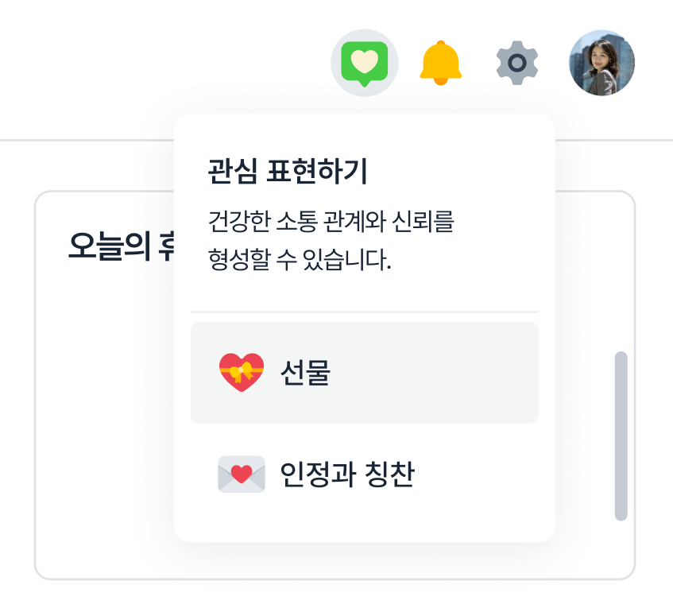Viewport: 673px width, 616px height.
Task: Click empty space right of 선물 label
Action: point(445,372)
